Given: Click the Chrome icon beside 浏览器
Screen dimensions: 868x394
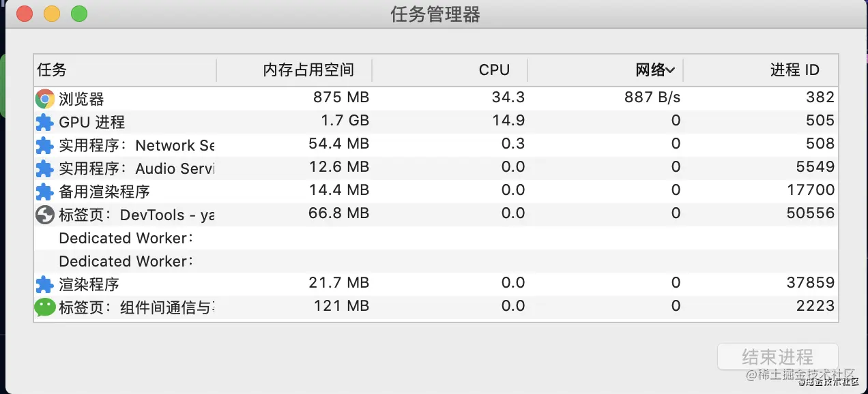Looking at the screenshot, I should tap(44, 99).
